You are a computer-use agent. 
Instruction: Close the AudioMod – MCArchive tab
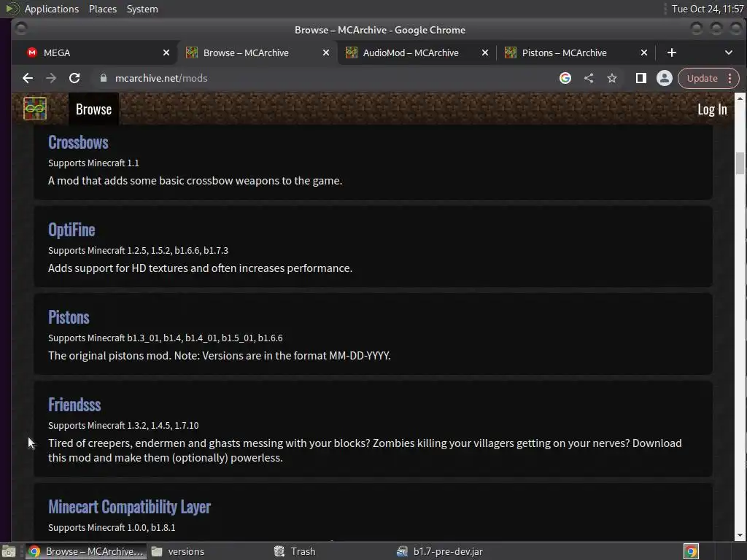485,52
